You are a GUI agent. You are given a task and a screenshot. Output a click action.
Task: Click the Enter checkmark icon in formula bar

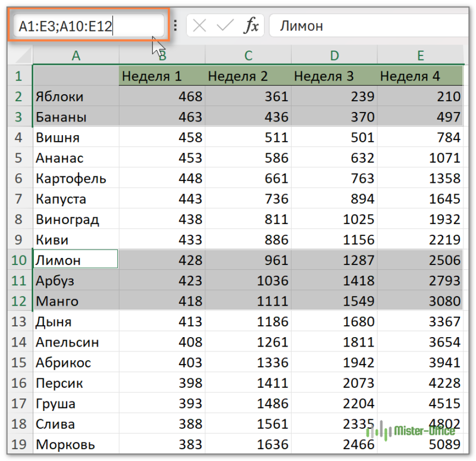(x=226, y=26)
